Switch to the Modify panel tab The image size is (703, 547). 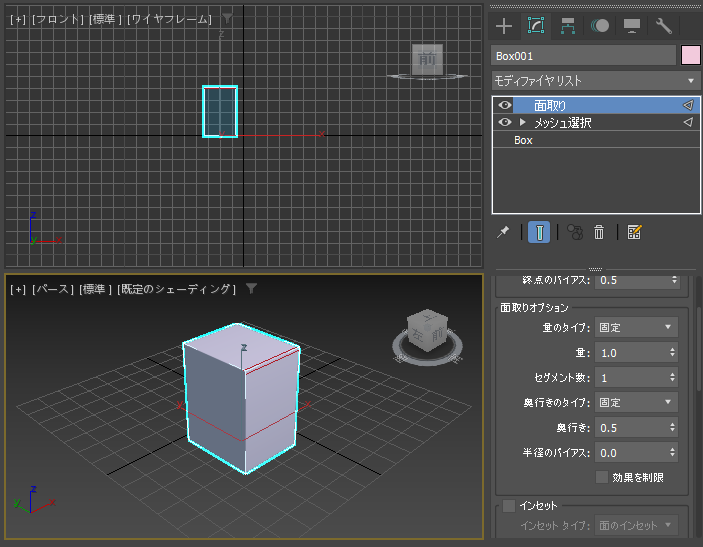point(536,26)
